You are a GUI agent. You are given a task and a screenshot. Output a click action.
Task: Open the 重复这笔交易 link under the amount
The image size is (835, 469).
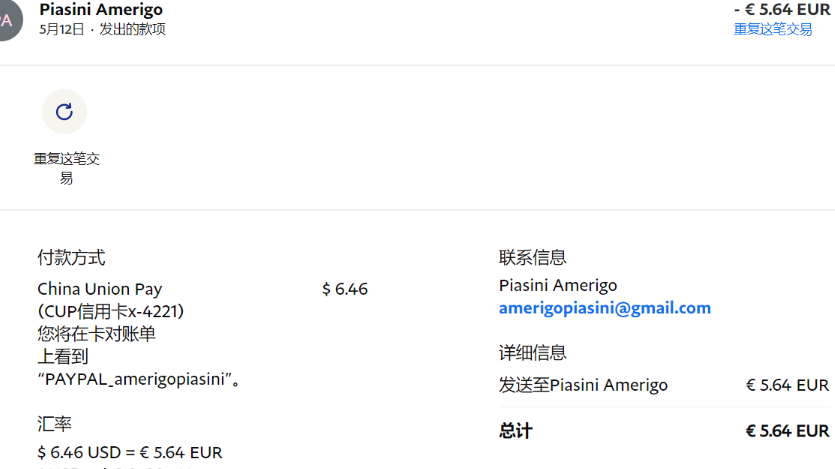[773, 29]
